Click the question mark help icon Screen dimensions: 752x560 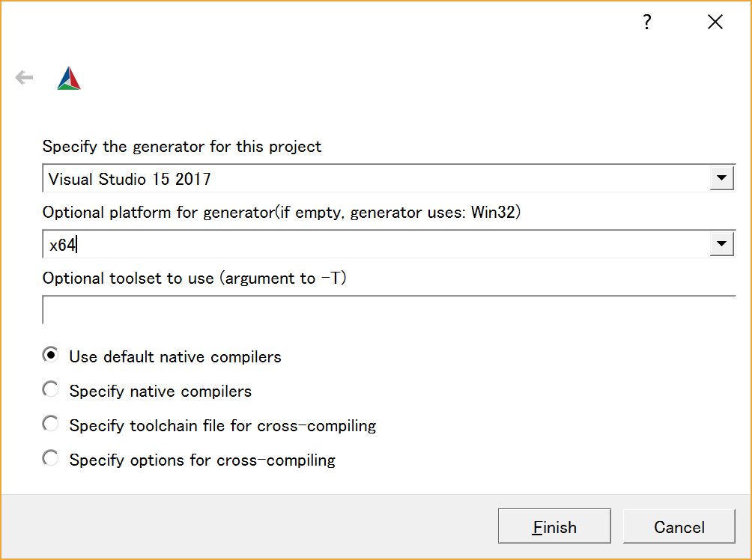(x=647, y=22)
